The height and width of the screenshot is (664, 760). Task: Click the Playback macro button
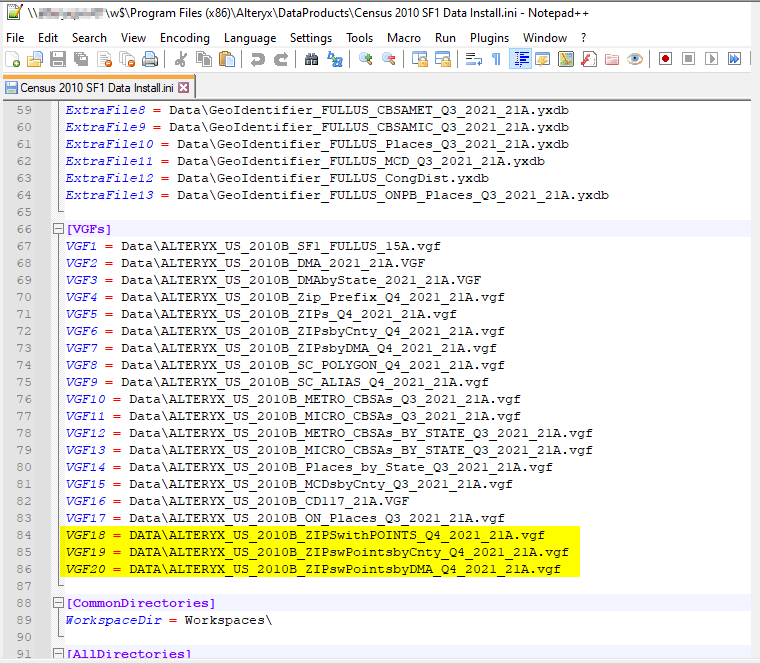tap(712, 59)
